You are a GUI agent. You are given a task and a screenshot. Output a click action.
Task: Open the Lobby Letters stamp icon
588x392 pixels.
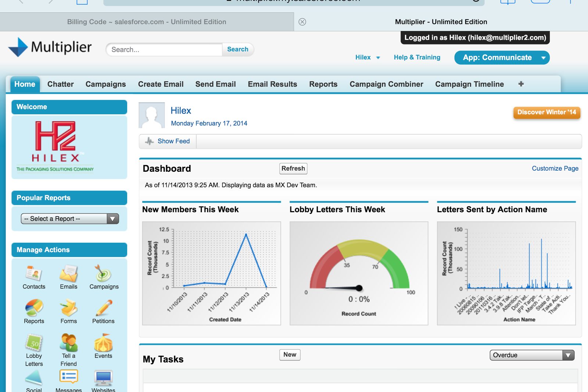[x=34, y=343]
